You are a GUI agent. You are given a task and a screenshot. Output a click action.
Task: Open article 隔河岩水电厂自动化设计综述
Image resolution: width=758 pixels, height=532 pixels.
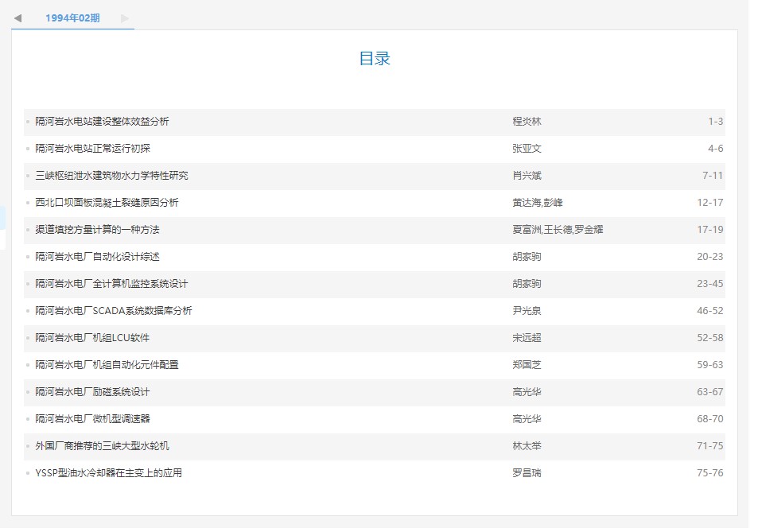pos(97,257)
